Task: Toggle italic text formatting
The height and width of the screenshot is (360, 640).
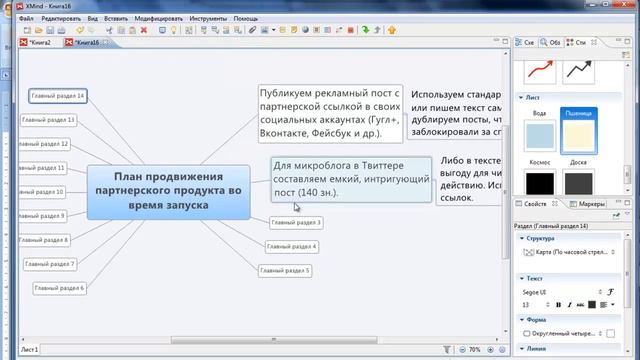Action: [569, 305]
